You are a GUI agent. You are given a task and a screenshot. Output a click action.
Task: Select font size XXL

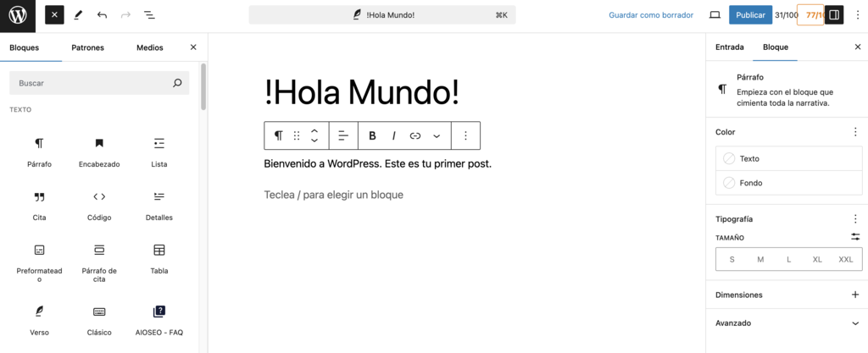[x=846, y=259]
